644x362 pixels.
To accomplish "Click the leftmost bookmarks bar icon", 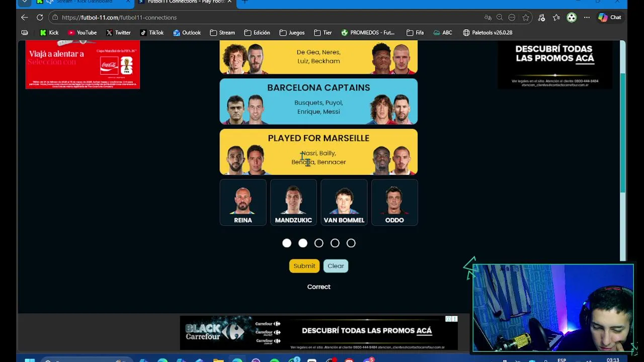I will (x=25, y=33).
